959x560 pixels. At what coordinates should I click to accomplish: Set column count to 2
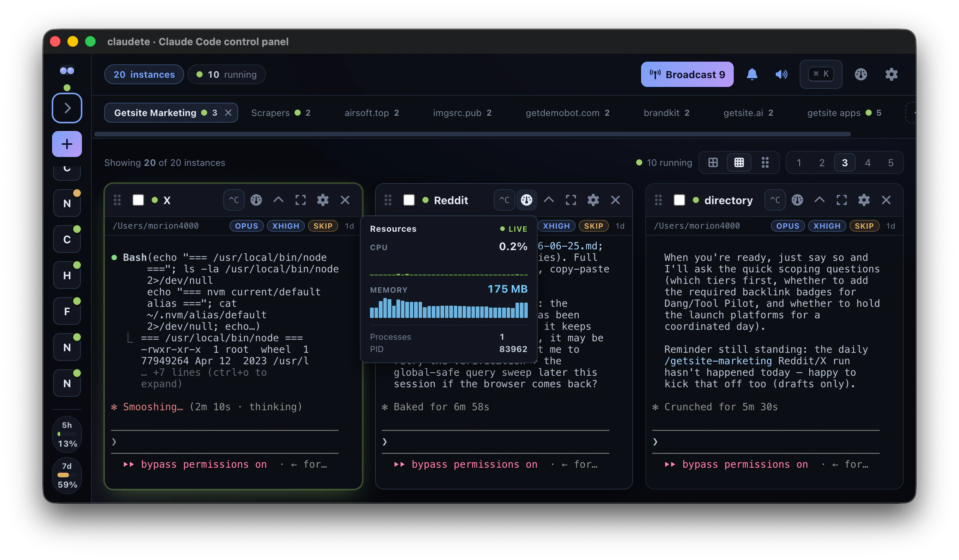click(822, 162)
